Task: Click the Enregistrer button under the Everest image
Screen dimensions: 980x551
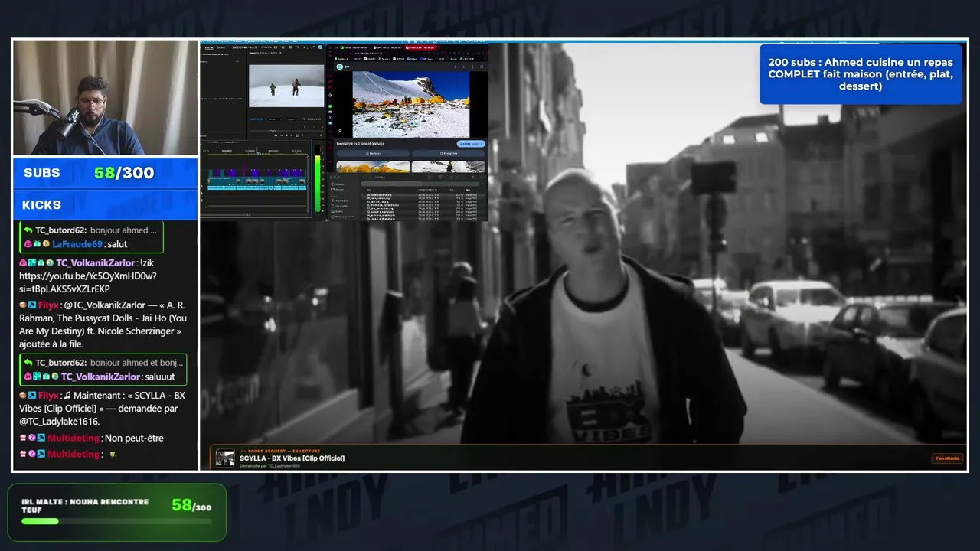Action: (x=448, y=153)
